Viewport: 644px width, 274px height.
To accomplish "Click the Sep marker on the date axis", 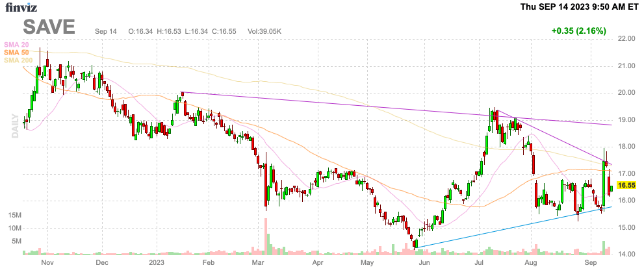I will point(591,262).
